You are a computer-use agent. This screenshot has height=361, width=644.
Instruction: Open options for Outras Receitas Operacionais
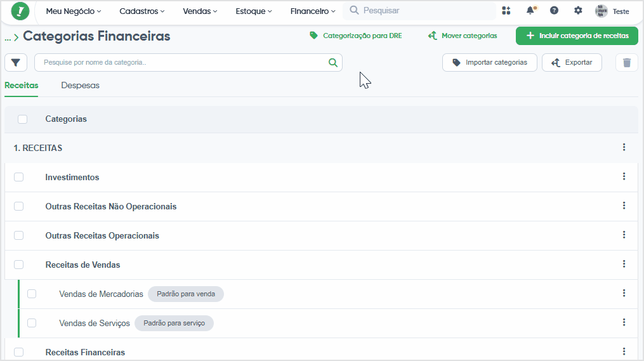[x=624, y=235]
